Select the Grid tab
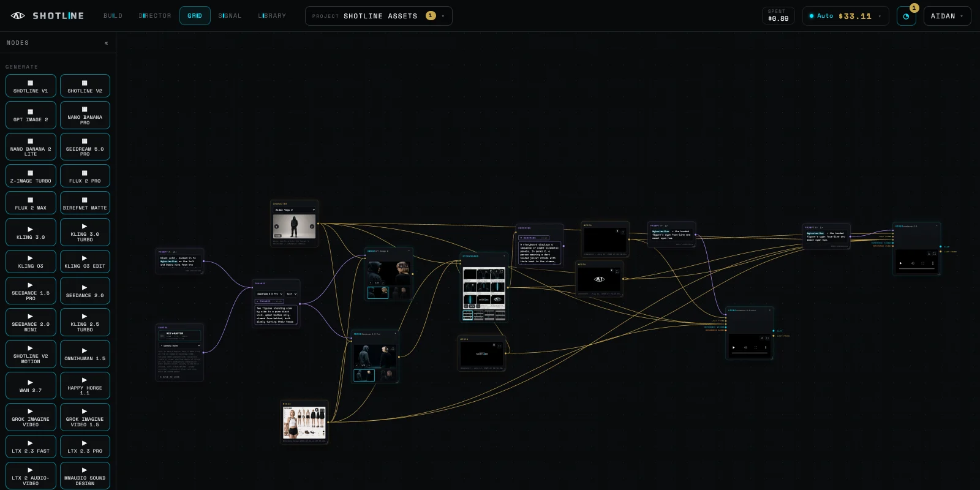Viewport: 980px width, 490px height. point(195,16)
